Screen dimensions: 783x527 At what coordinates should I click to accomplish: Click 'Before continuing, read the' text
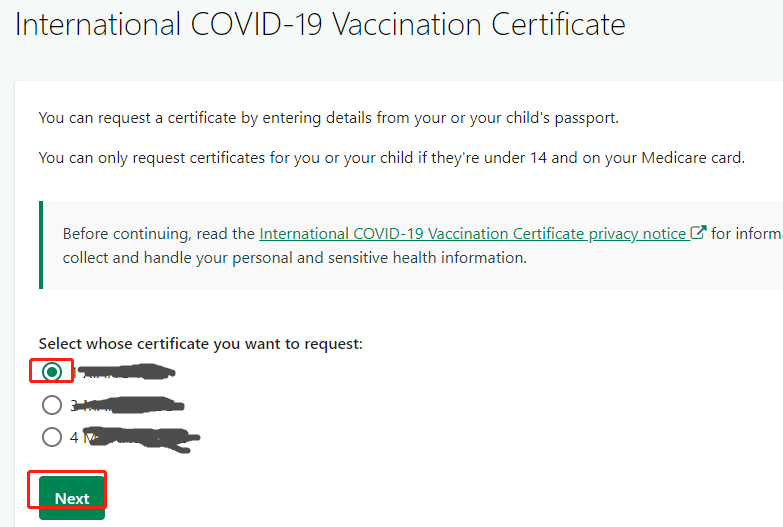pyautogui.click(x=159, y=233)
